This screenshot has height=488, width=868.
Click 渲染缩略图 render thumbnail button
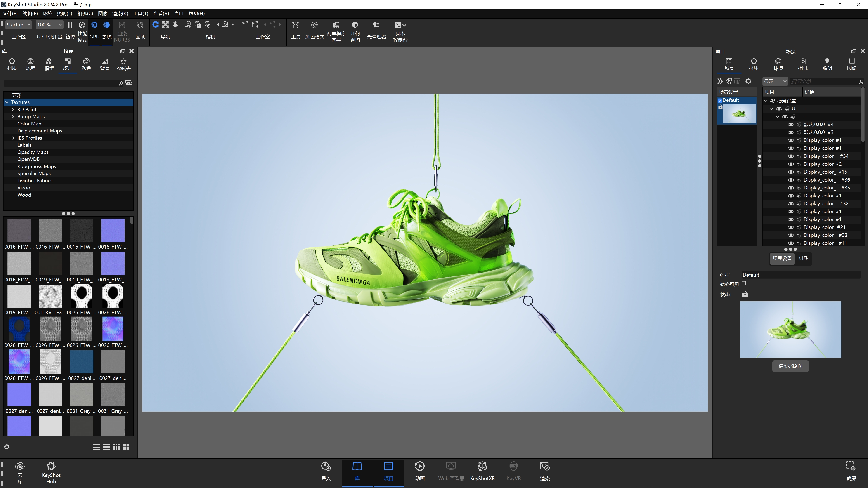[790, 366]
